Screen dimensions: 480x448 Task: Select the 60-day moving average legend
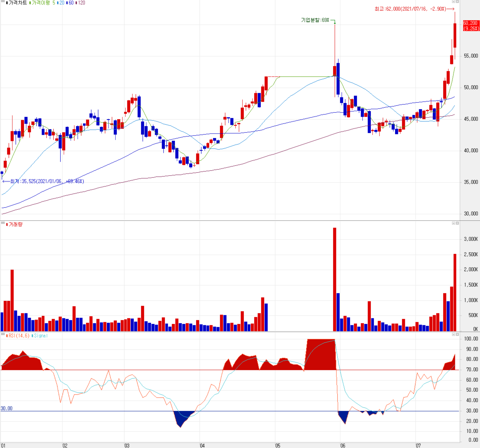coord(71,3)
